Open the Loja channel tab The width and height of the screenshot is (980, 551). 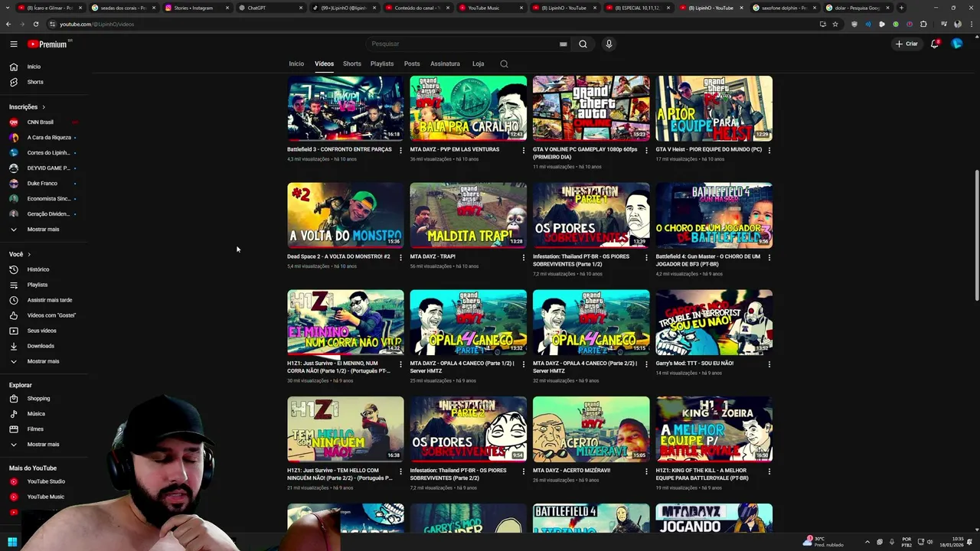click(x=478, y=64)
